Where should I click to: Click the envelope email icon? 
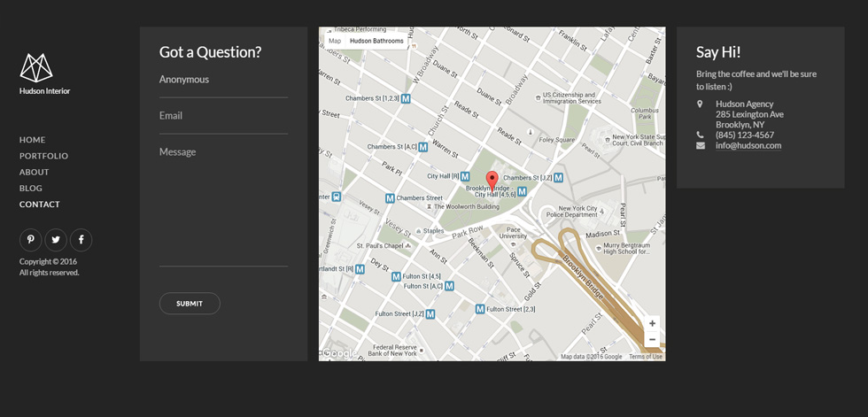pos(701,145)
